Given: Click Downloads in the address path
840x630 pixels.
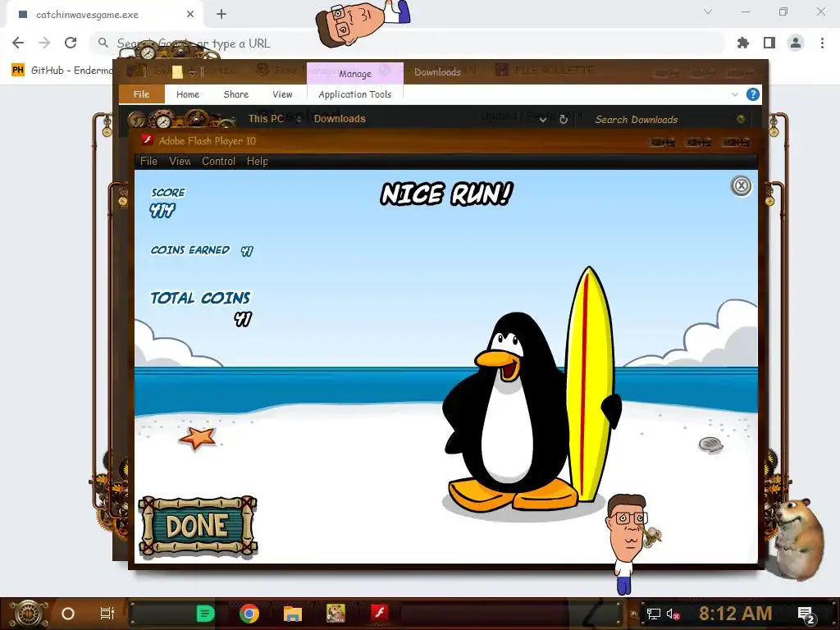Looking at the screenshot, I should pos(340,118).
